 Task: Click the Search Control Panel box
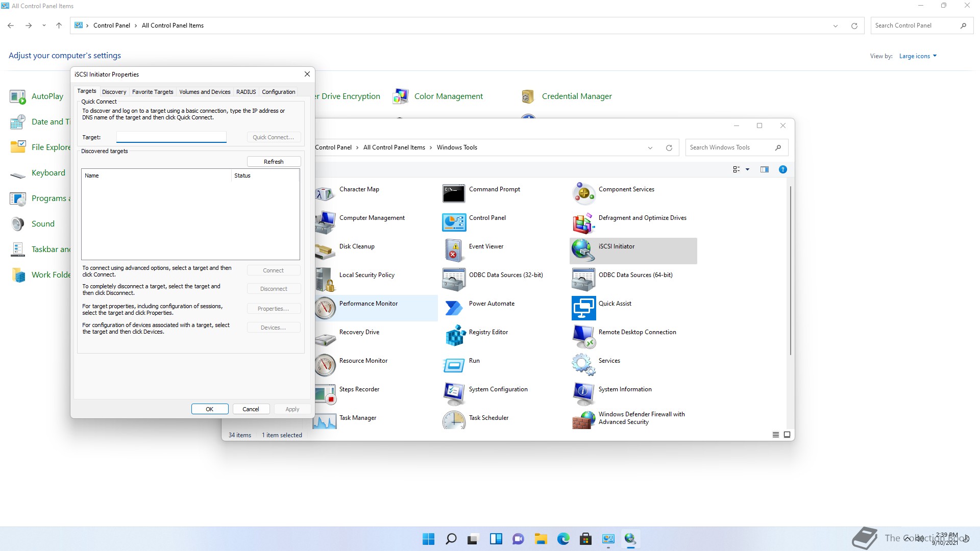tap(921, 26)
